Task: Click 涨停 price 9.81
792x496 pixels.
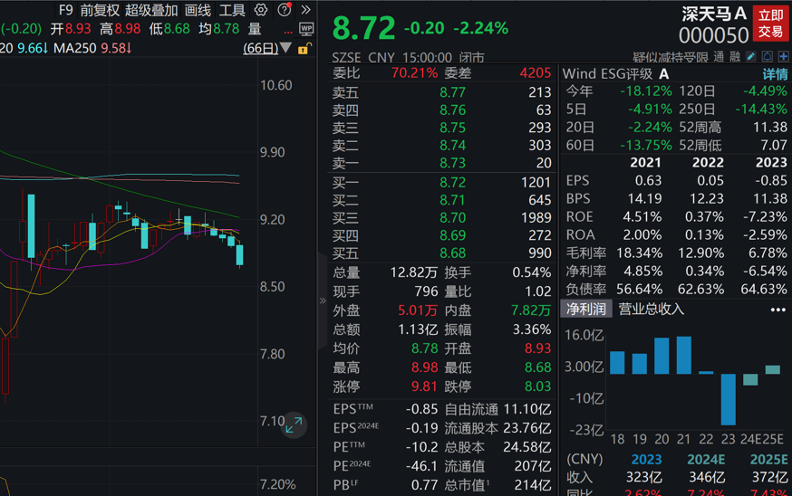Action: click(x=424, y=386)
